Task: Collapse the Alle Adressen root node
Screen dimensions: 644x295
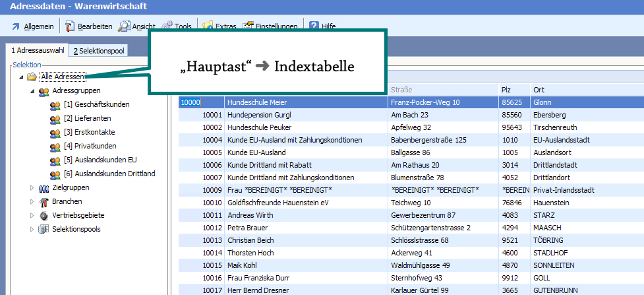Action: coord(21,77)
